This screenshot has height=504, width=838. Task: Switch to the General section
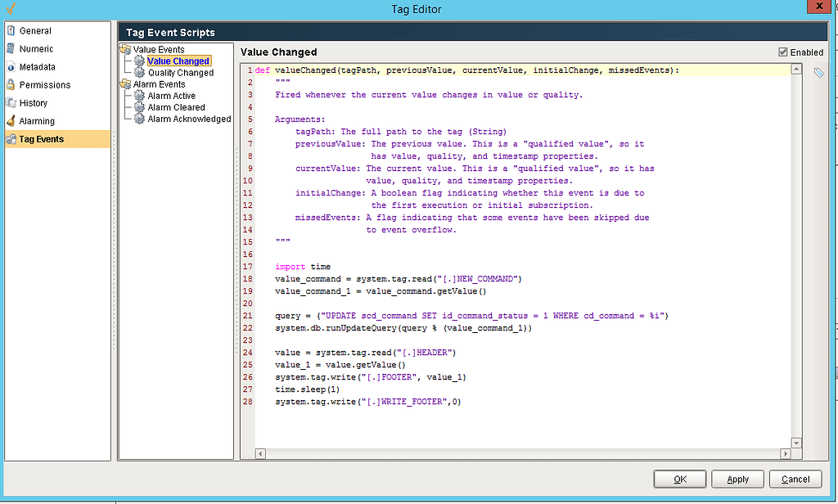click(x=10, y=30)
